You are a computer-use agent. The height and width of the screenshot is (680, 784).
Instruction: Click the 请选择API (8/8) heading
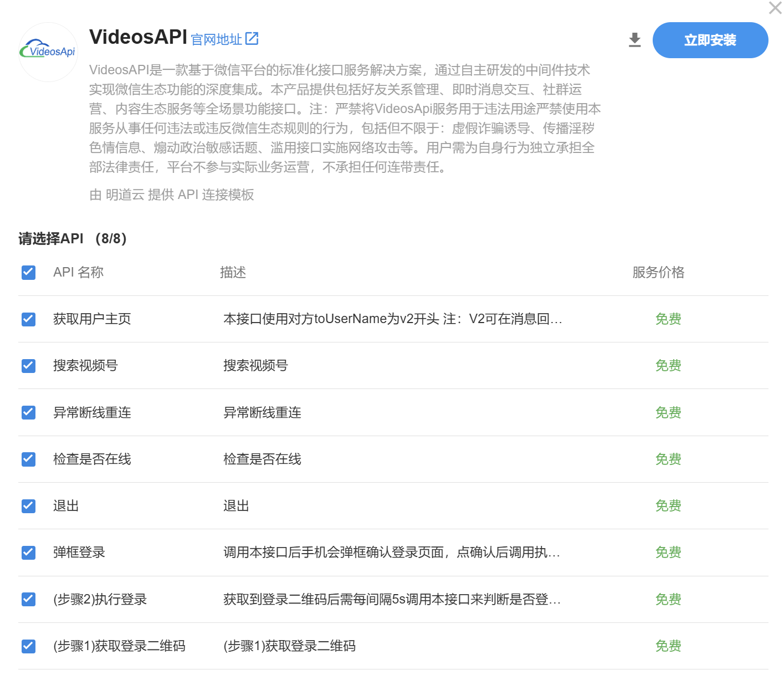pyautogui.click(x=73, y=239)
